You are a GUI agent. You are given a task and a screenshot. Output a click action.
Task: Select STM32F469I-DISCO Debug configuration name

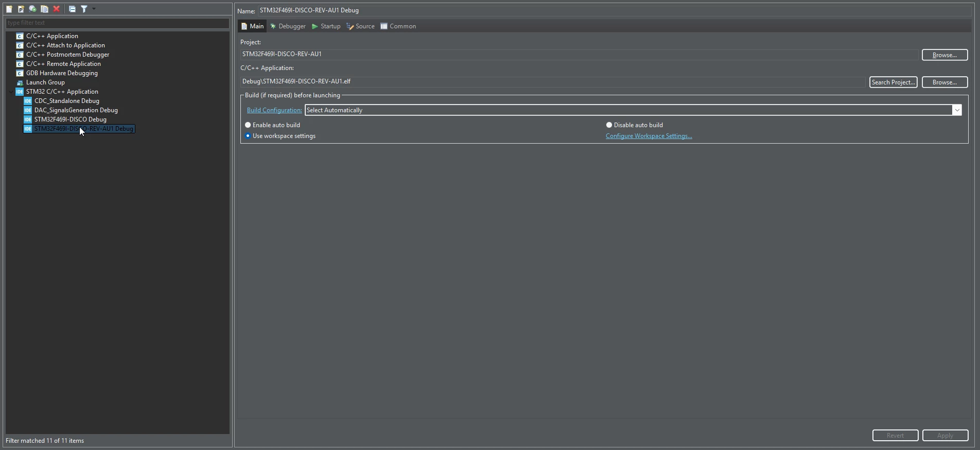(x=70, y=119)
